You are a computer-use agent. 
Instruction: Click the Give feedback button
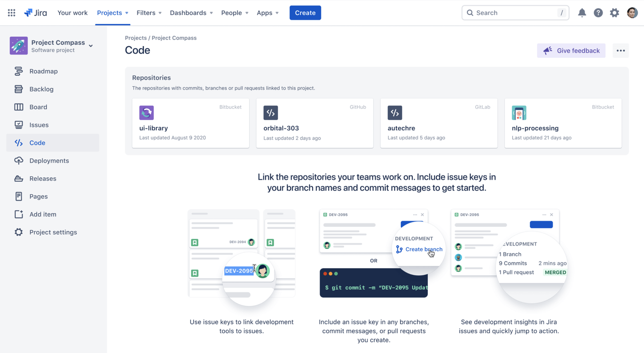click(x=571, y=50)
